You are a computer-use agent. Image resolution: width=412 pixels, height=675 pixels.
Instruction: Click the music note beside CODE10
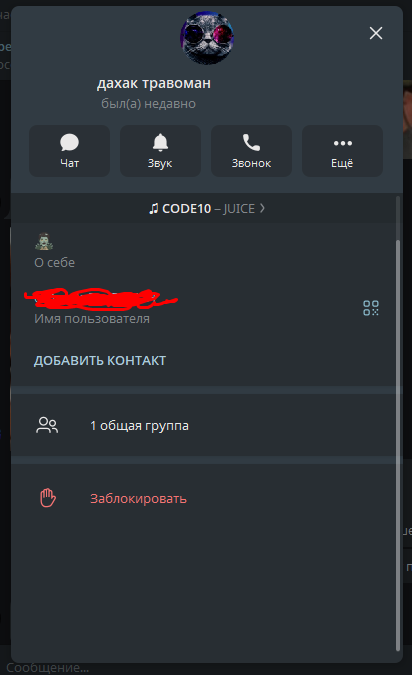coord(153,209)
